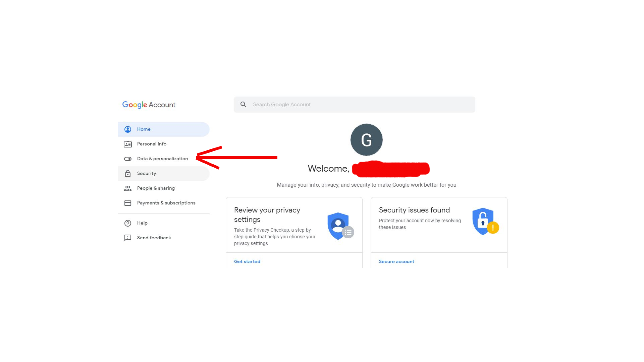
Task: Expand the People & sharing section
Action: (156, 188)
